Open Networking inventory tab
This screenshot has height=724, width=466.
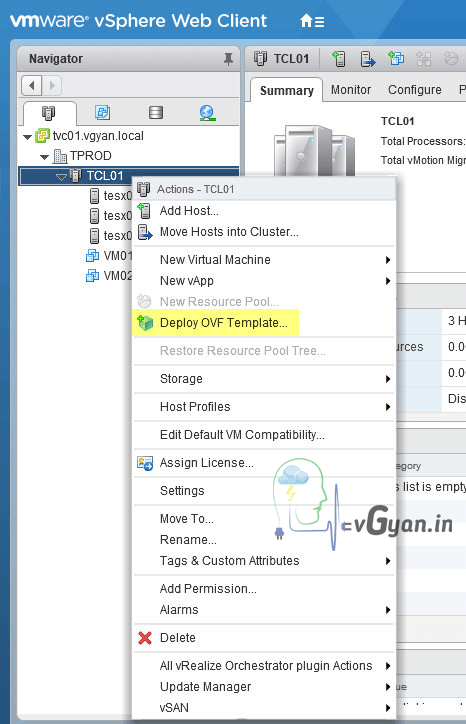click(x=207, y=112)
